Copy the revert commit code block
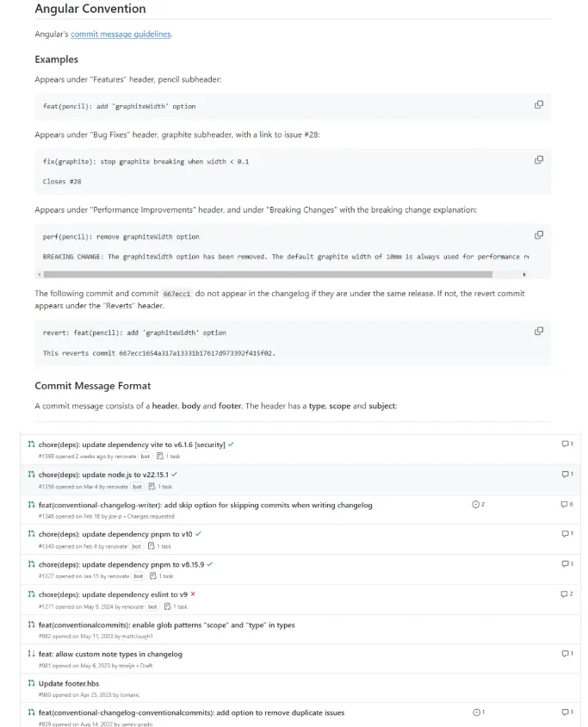 tap(538, 331)
